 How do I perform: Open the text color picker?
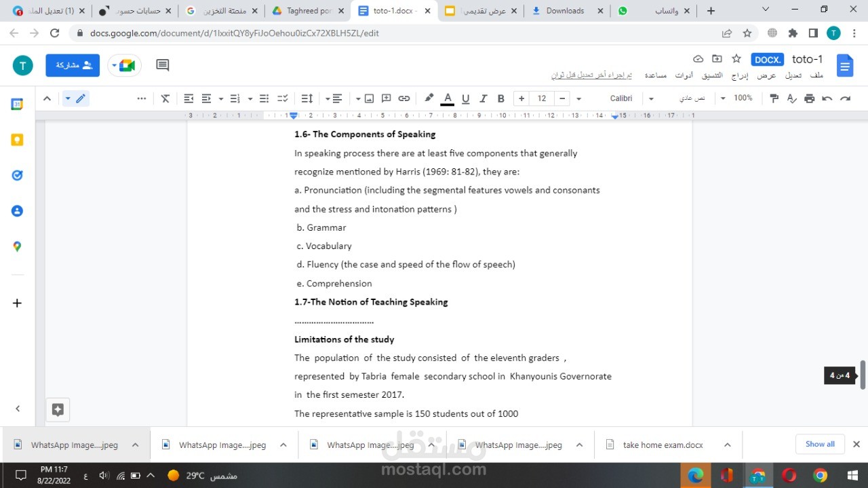click(x=447, y=98)
